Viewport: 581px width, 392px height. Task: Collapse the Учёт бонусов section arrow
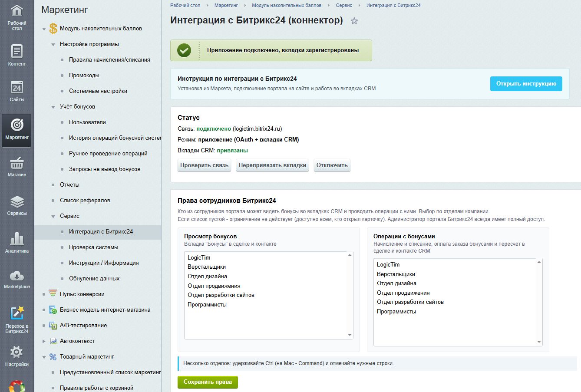coord(53,107)
